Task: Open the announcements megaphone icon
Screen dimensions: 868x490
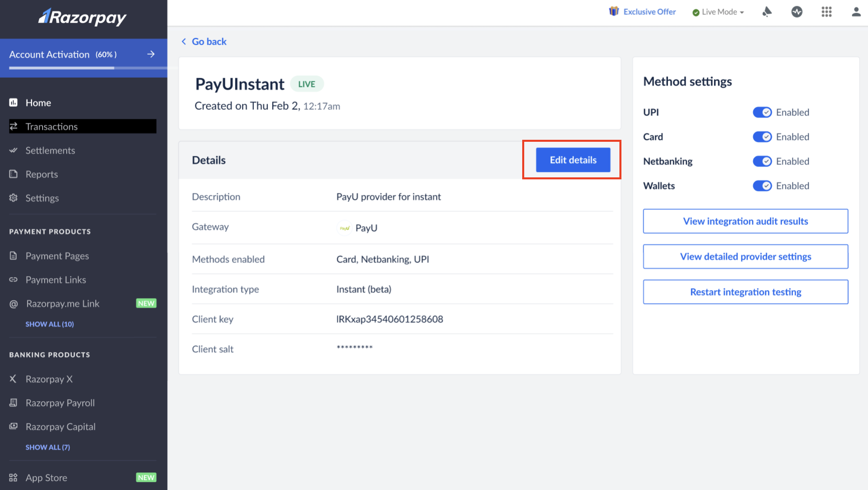Action: (767, 12)
